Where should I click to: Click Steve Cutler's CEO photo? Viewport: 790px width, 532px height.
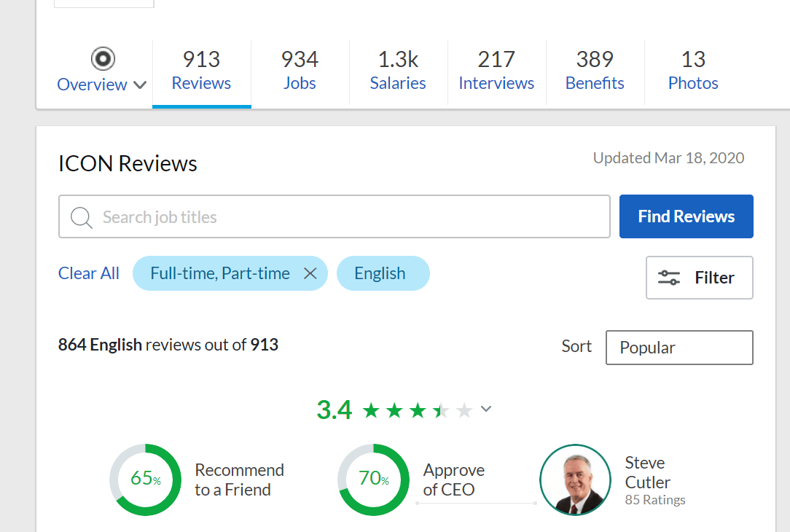[x=576, y=480]
